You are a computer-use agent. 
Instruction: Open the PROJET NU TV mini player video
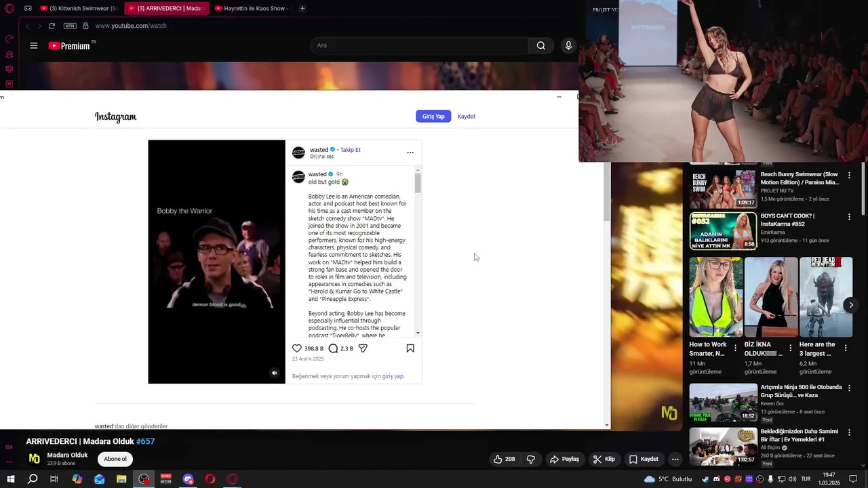pyautogui.click(x=723, y=81)
